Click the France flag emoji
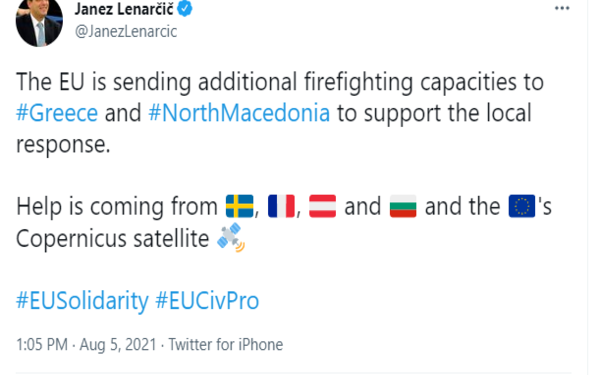 coord(281,206)
